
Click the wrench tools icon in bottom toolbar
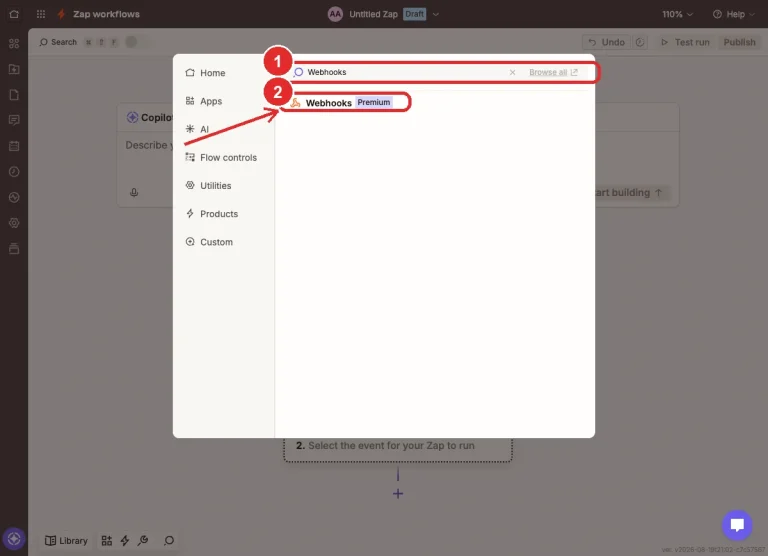pyautogui.click(x=143, y=541)
